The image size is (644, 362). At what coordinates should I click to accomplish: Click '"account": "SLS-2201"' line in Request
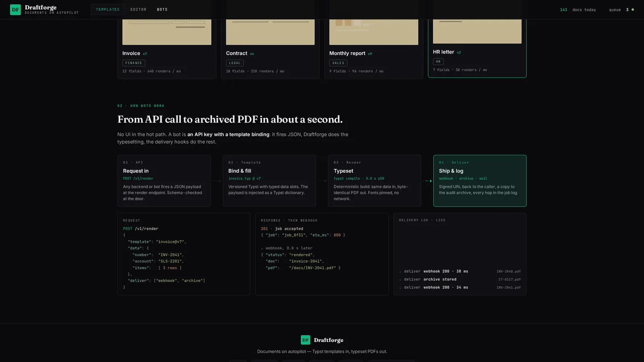(x=158, y=261)
